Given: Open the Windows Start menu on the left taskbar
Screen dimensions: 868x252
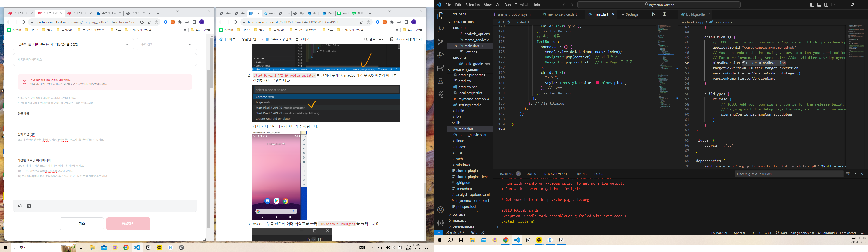Looking at the screenshot, I should pyautogui.click(x=5, y=248).
